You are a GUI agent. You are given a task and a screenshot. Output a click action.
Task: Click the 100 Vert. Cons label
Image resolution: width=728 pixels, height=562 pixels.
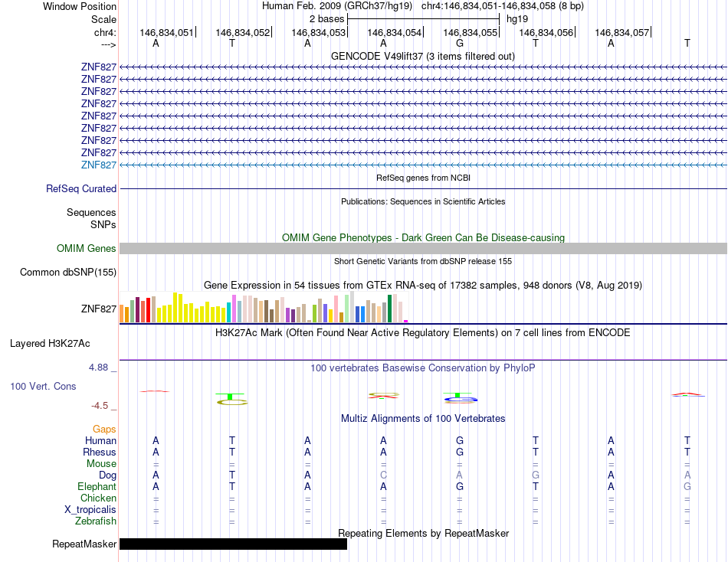(x=43, y=386)
